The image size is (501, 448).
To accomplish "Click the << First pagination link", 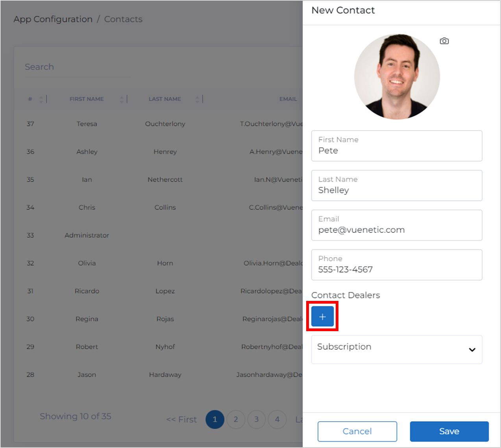I will (x=181, y=420).
